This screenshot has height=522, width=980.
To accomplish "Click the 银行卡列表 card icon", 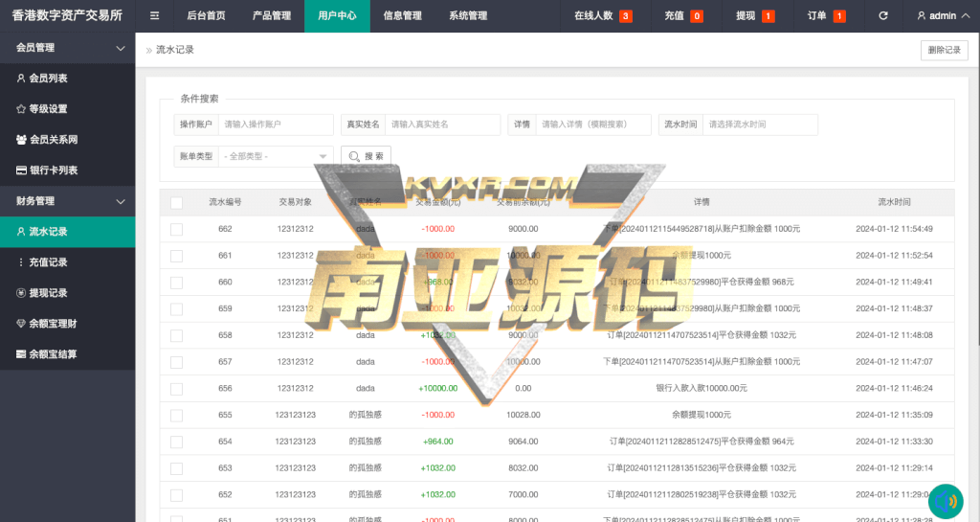I will tap(21, 170).
